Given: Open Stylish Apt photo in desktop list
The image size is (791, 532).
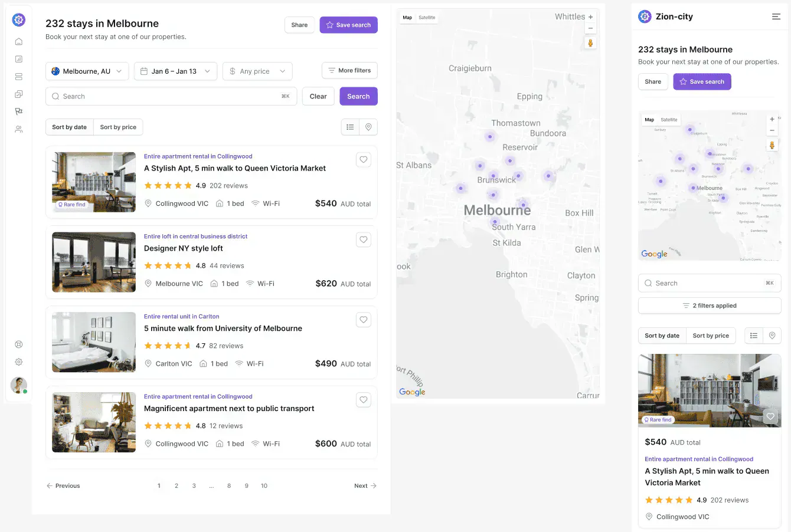Looking at the screenshot, I should pyautogui.click(x=94, y=182).
